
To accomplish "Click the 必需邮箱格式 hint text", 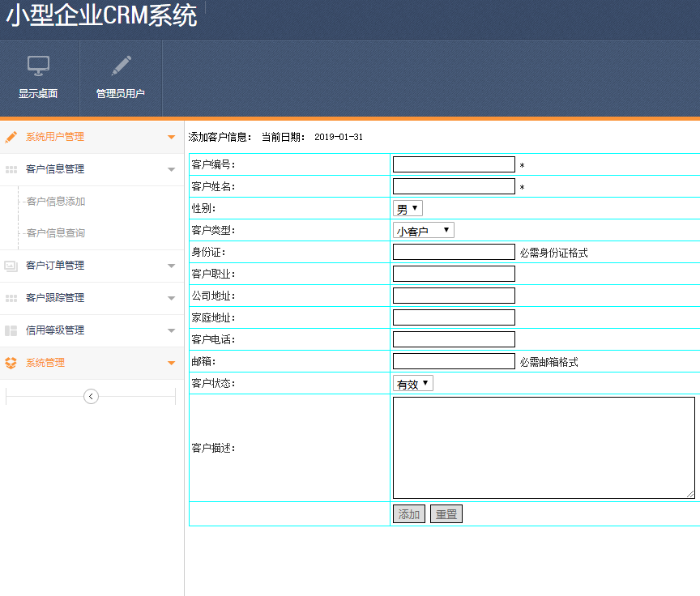I will pos(548,362).
